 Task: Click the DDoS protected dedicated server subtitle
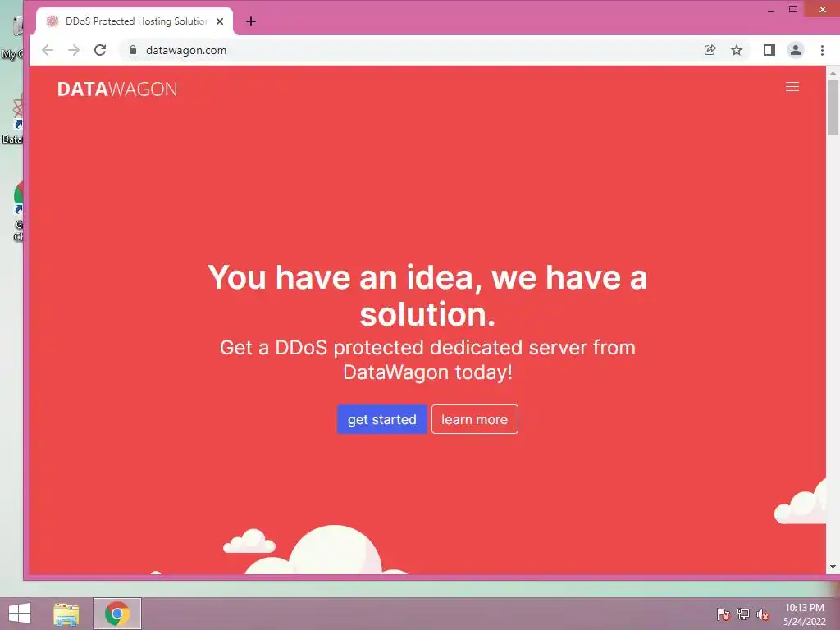(427, 359)
